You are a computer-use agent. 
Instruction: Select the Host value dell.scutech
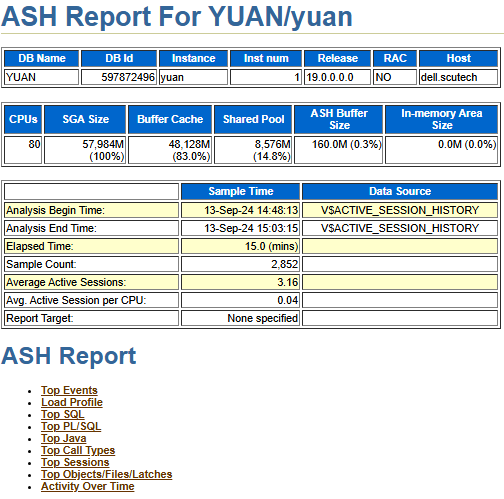coord(449,77)
